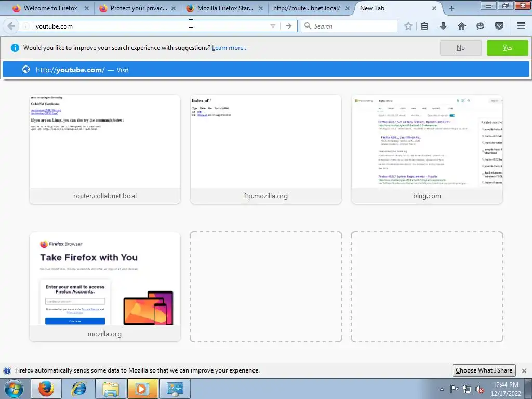The height and width of the screenshot is (399, 532).
Task: Open a new tab with plus button
Action: click(x=451, y=8)
